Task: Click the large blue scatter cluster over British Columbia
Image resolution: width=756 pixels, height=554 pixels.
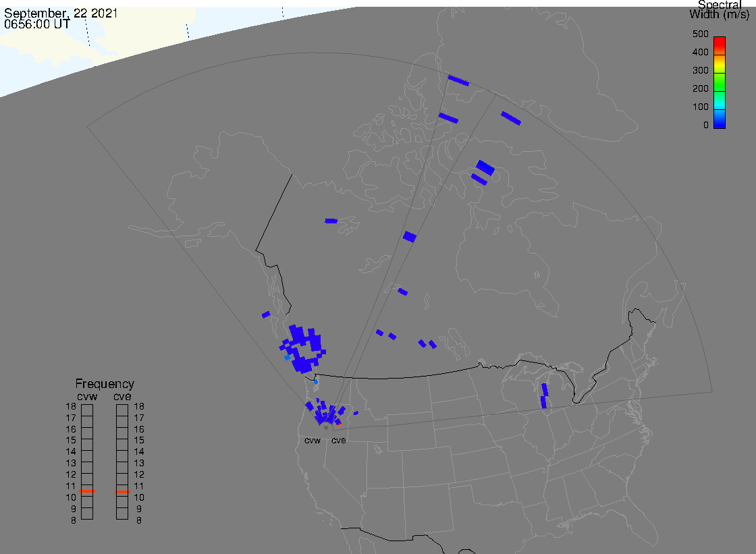Action: (x=303, y=350)
